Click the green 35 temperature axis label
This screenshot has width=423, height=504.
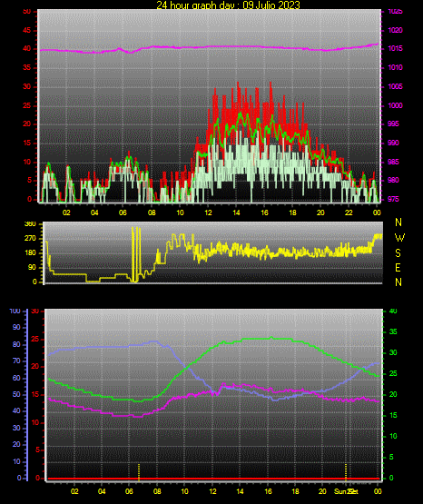tap(393, 331)
